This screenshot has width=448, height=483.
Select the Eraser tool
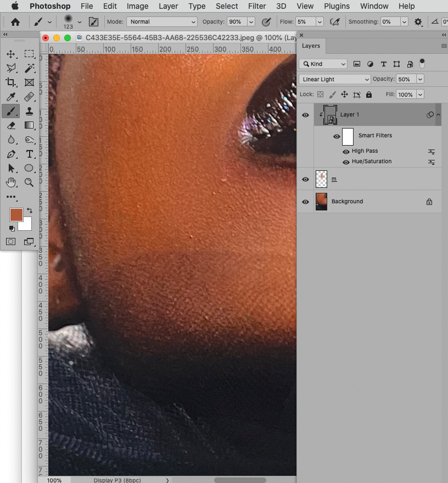[12, 125]
